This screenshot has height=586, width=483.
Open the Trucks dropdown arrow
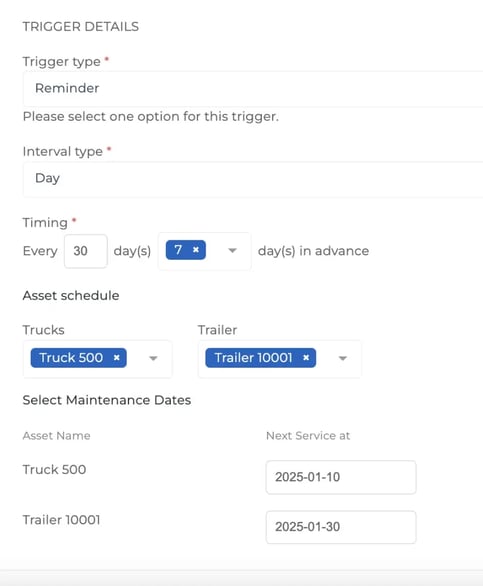click(153, 358)
